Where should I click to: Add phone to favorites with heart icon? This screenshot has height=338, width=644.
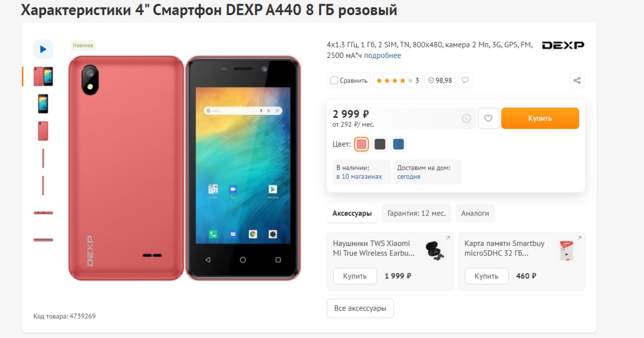tap(488, 118)
